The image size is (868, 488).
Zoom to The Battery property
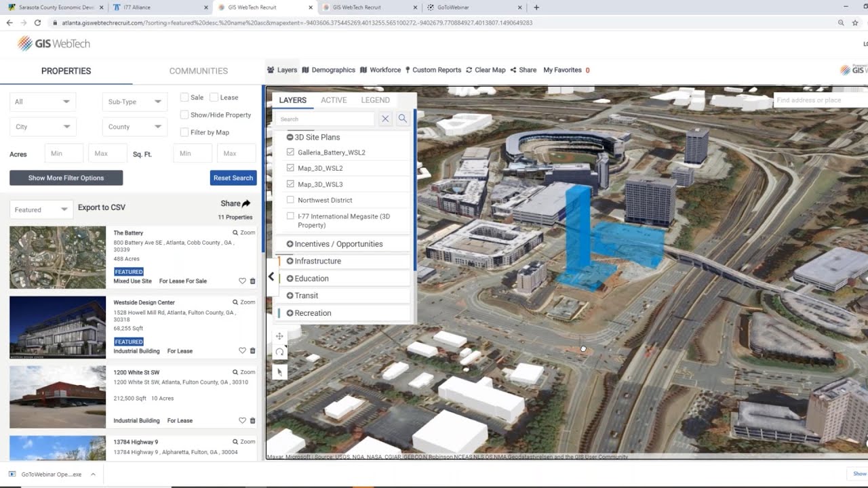point(244,232)
